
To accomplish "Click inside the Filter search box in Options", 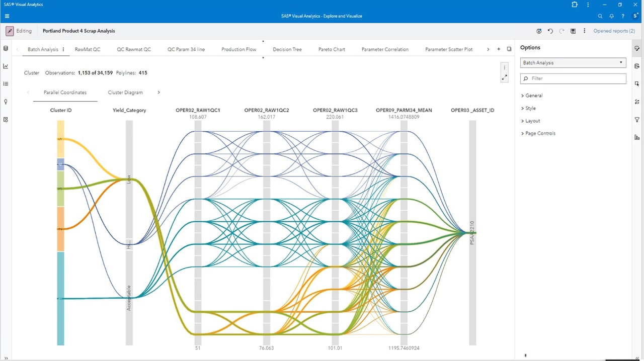I will pos(573,78).
